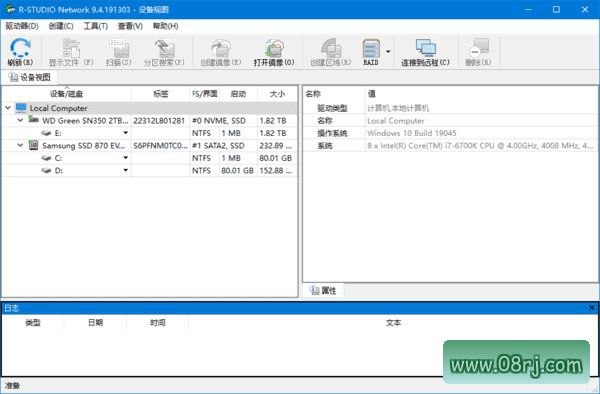Image resolution: width=600 pixels, height=394 pixels.
Task: Click the Local Computer icon
Action: pyautogui.click(x=21, y=108)
